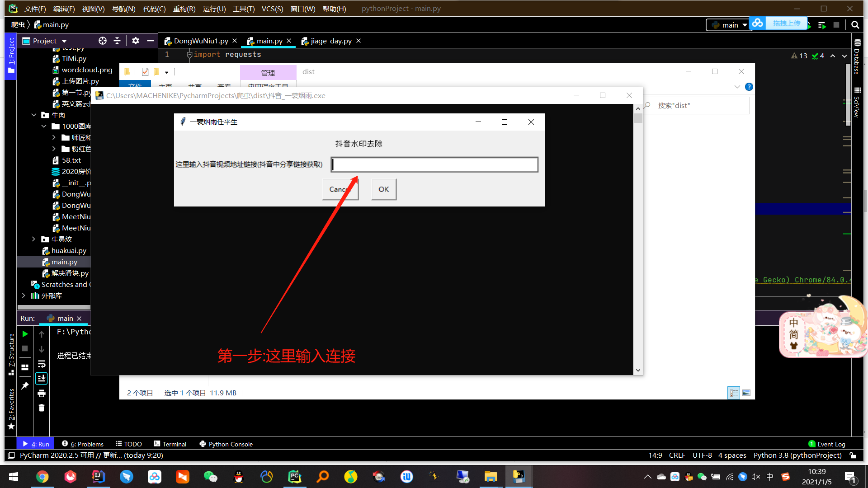Click the green Rerun button in Run panel
The height and width of the screenshot is (488, 868).
(25, 334)
